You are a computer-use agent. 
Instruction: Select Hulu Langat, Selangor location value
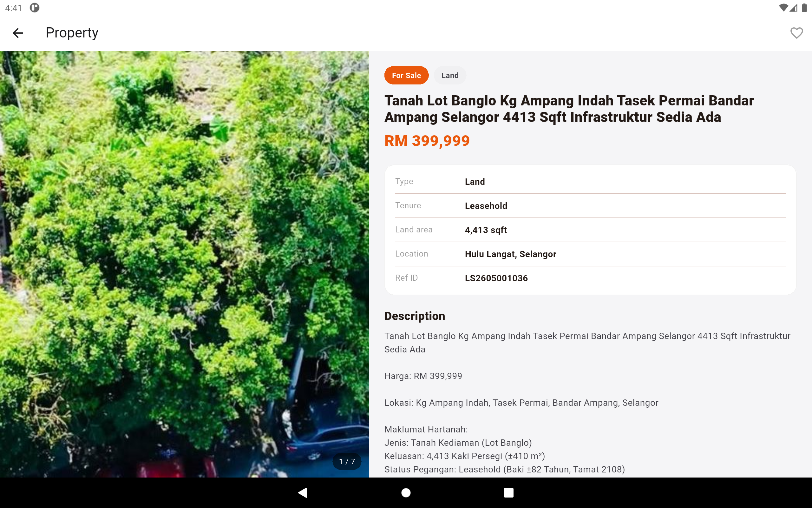pos(510,254)
